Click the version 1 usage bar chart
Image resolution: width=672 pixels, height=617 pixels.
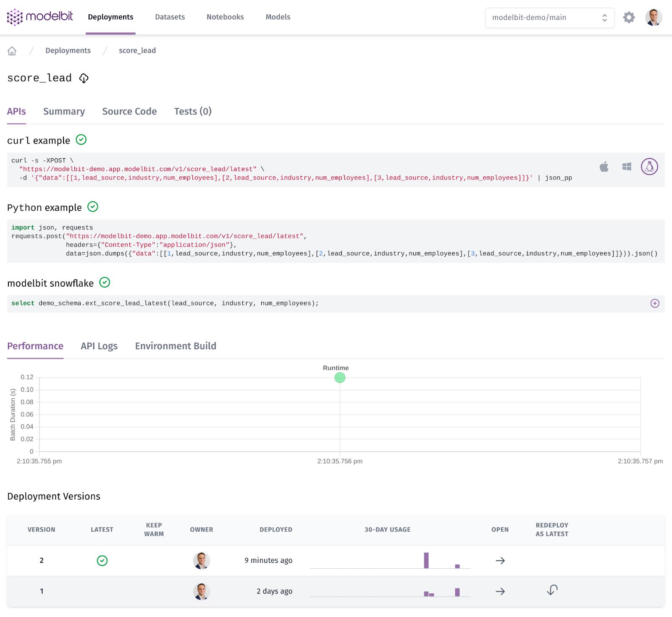point(390,591)
